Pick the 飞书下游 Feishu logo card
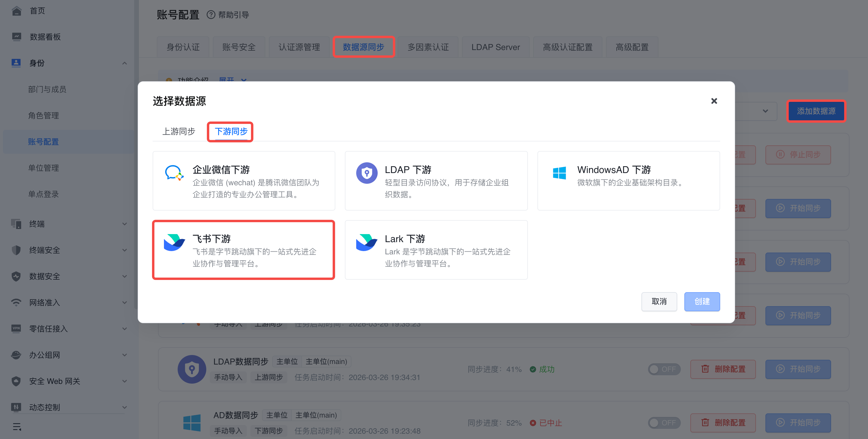 click(x=174, y=242)
